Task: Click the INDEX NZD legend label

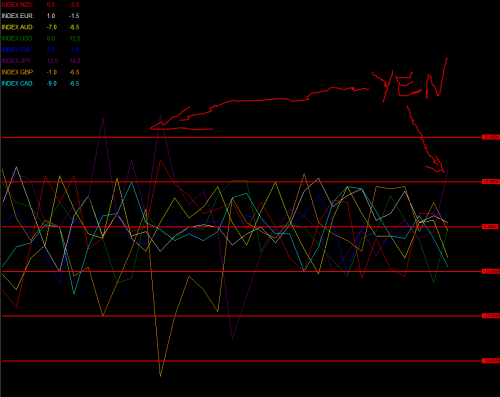Action: 17,5
